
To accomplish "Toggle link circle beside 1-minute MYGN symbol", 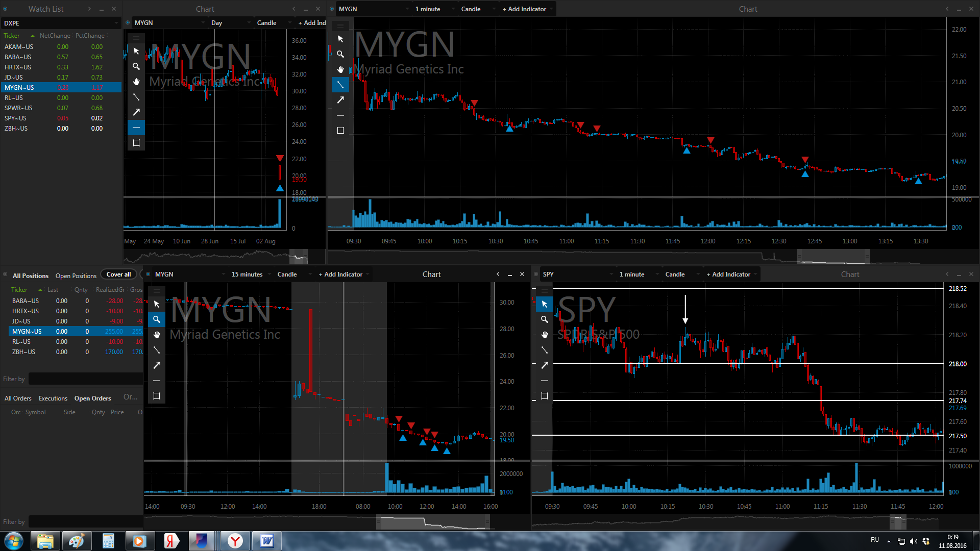I will click(332, 9).
